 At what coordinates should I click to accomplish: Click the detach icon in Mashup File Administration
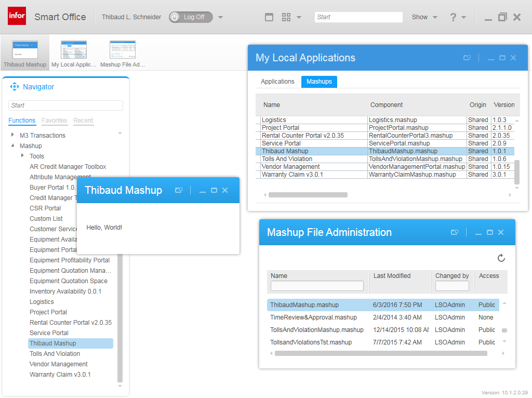tap(455, 232)
